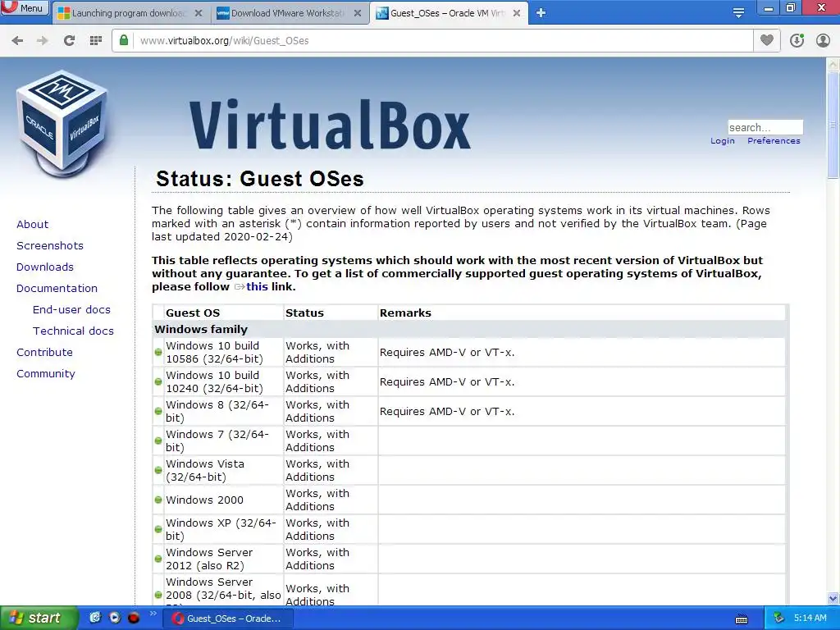Bookmark page with heart icon
The image size is (840, 630).
(767, 40)
